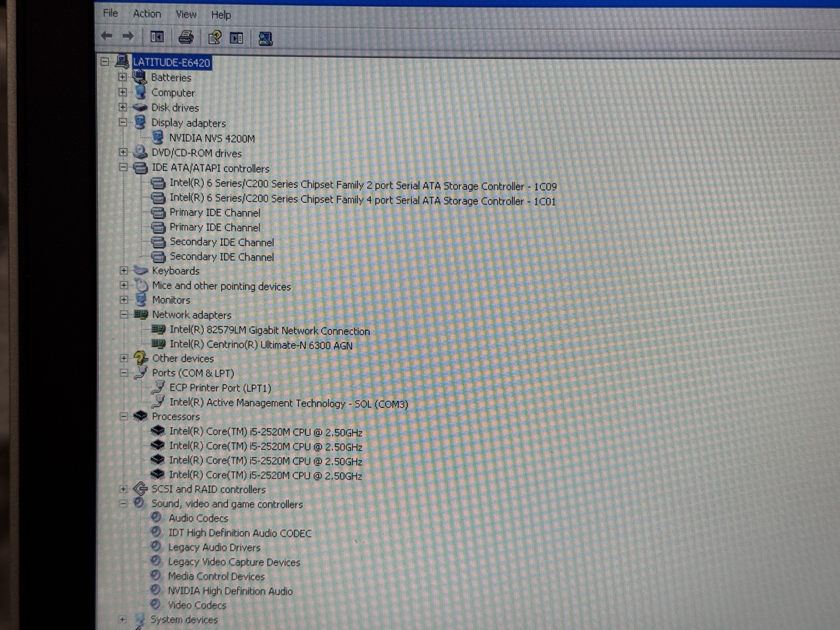This screenshot has width=840, height=630.
Task: Expand Mice and other pointing devices
Action: (124, 285)
